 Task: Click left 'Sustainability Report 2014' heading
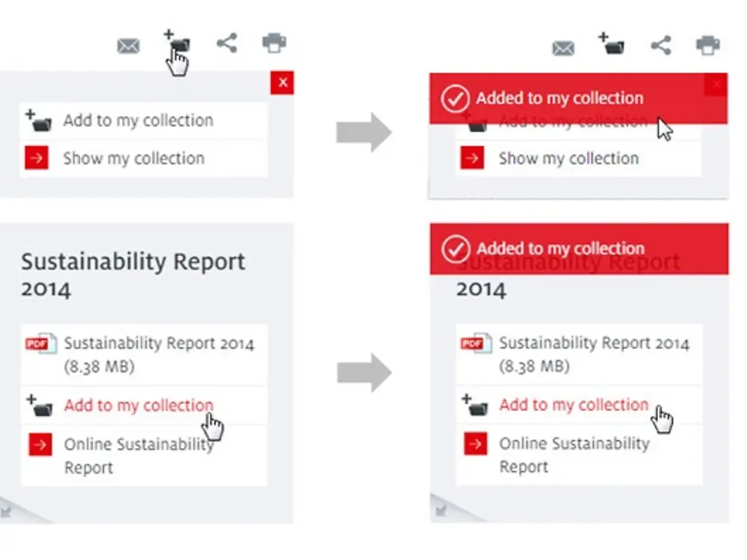click(133, 275)
